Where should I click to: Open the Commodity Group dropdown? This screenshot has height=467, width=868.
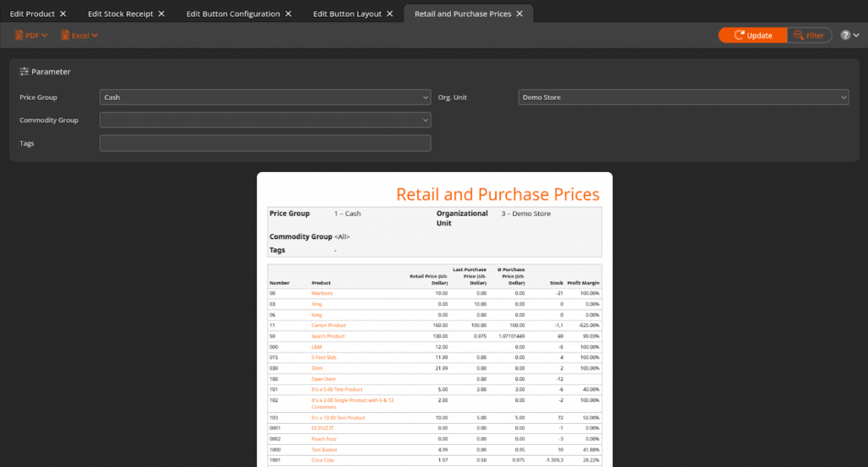(x=264, y=120)
